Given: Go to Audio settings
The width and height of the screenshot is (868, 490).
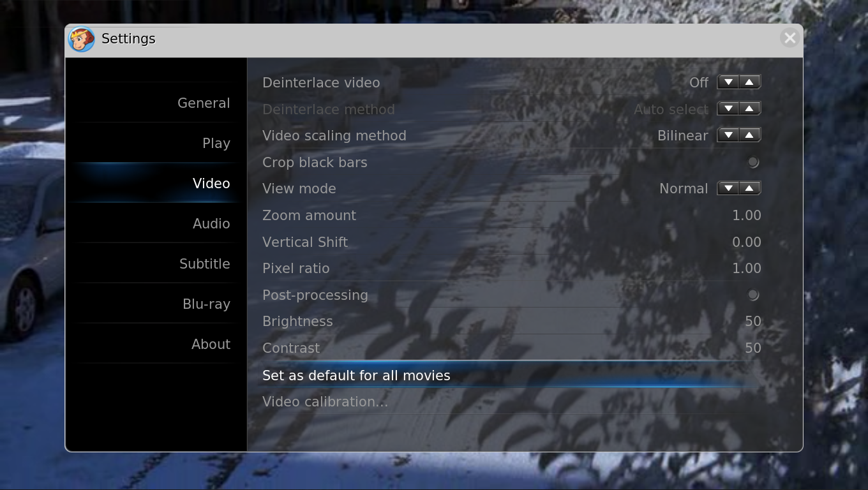Looking at the screenshot, I should (211, 224).
